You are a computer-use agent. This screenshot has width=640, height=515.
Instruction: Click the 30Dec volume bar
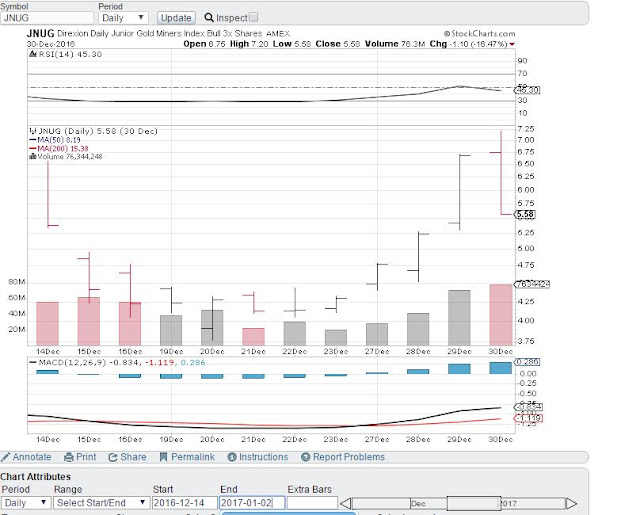pos(500,315)
